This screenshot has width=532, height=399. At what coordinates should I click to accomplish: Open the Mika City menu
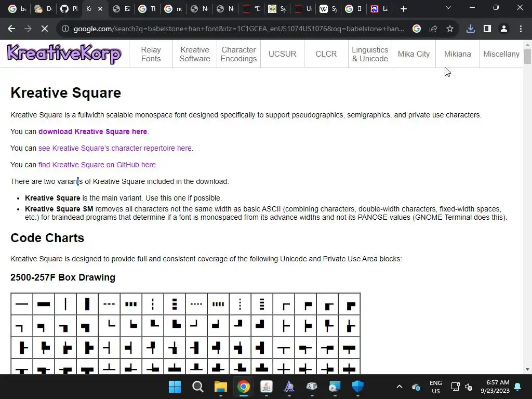coord(414,54)
